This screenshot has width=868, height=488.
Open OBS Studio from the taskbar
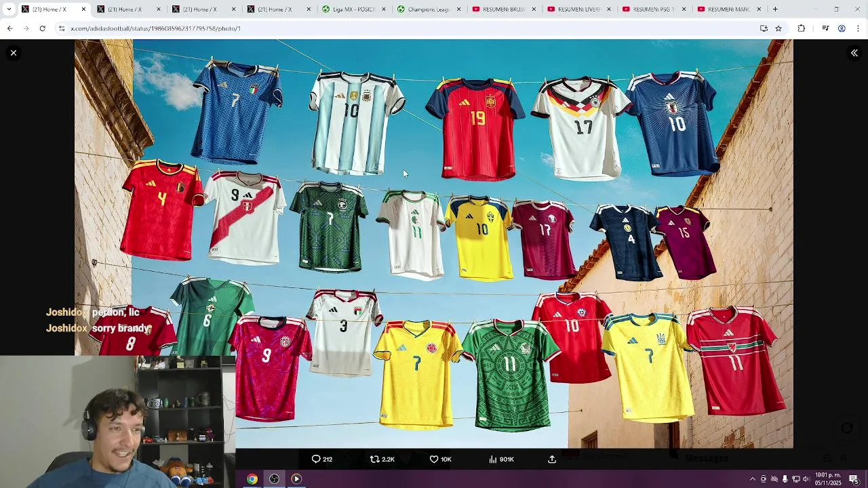click(x=274, y=479)
